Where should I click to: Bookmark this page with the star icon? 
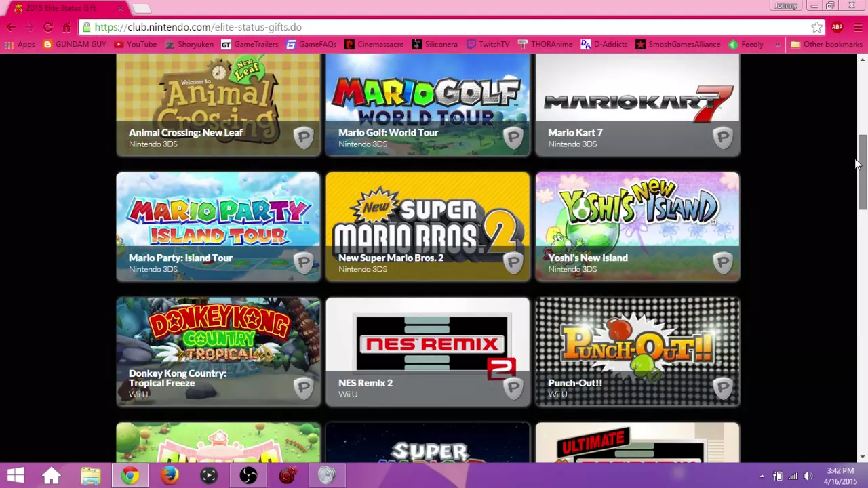816,27
